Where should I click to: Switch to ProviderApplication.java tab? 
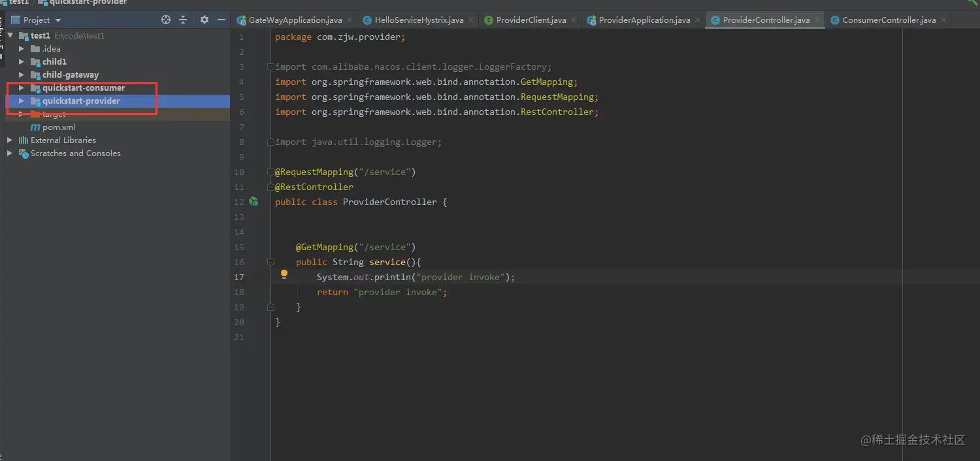coord(645,20)
